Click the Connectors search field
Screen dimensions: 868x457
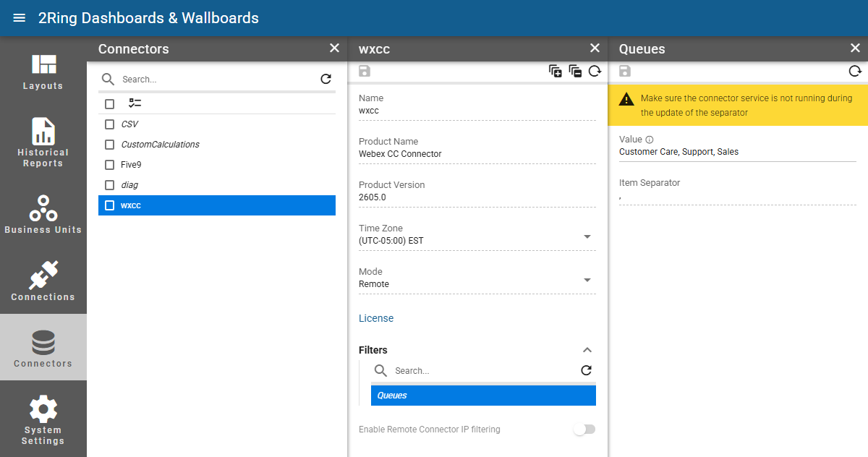point(217,80)
